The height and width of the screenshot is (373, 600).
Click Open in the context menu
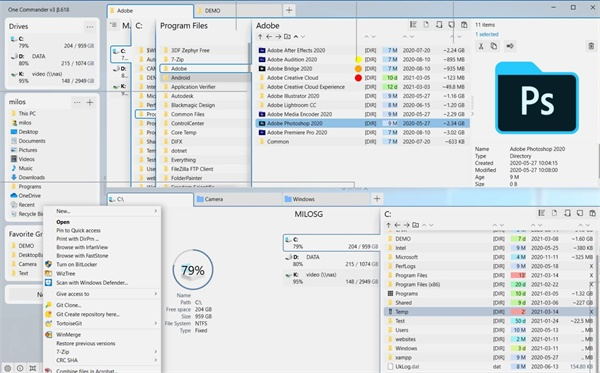pyautogui.click(x=63, y=222)
